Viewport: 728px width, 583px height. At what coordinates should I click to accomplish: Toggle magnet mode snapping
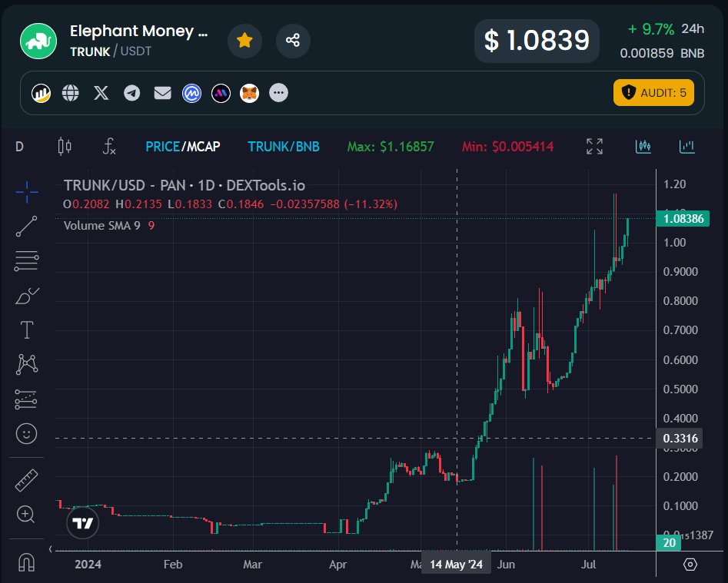coord(26,562)
